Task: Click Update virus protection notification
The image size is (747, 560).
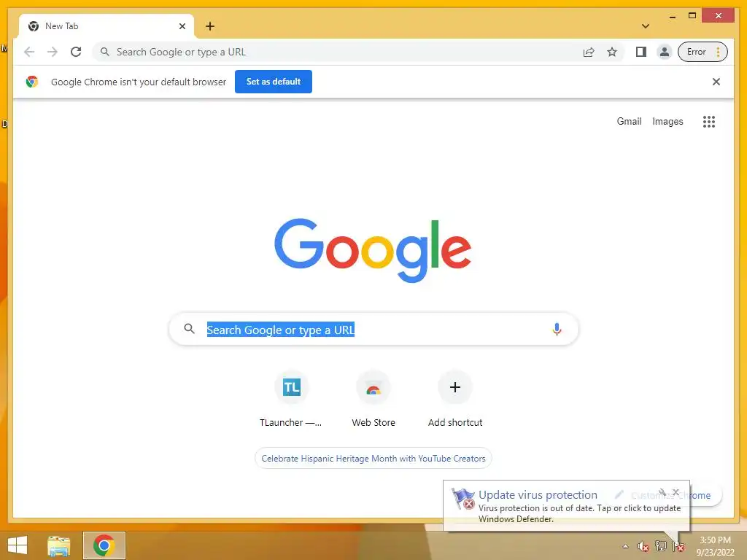Action: click(566, 506)
